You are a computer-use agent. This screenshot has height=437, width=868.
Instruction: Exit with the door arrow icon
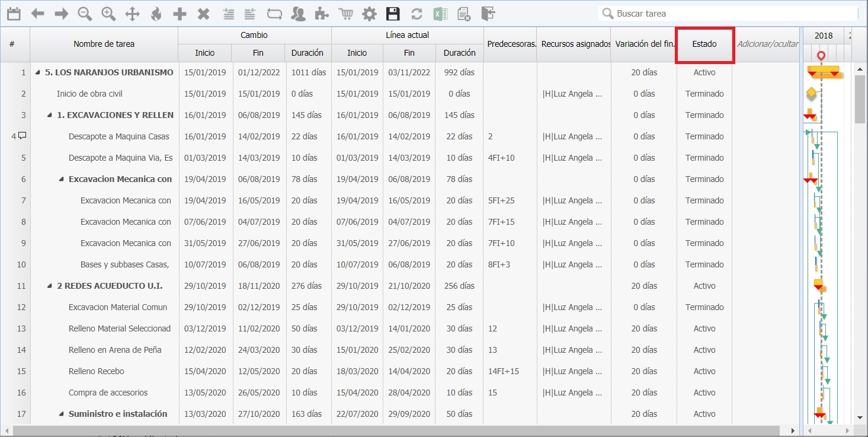[488, 13]
